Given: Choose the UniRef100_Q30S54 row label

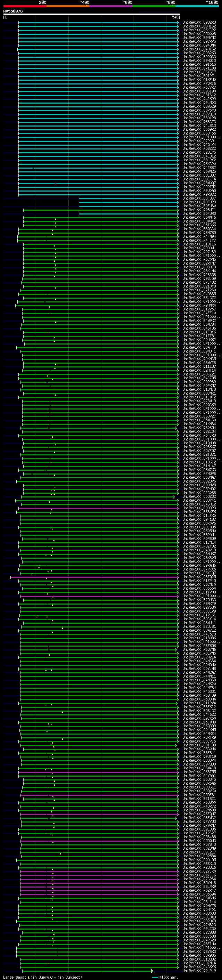Looking at the screenshot, I should (199, 428).
